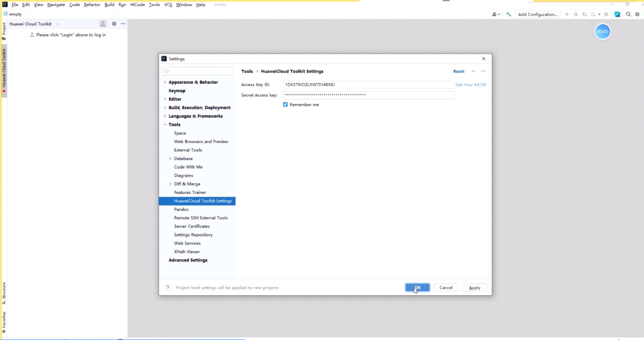Click the Access Key ID input field
644x340 pixels.
(369, 84)
